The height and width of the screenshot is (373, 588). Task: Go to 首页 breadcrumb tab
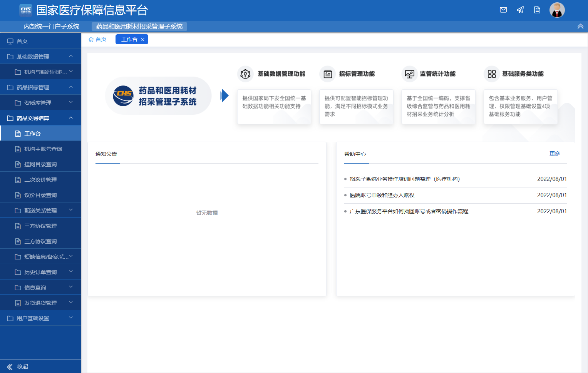coord(97,39)
